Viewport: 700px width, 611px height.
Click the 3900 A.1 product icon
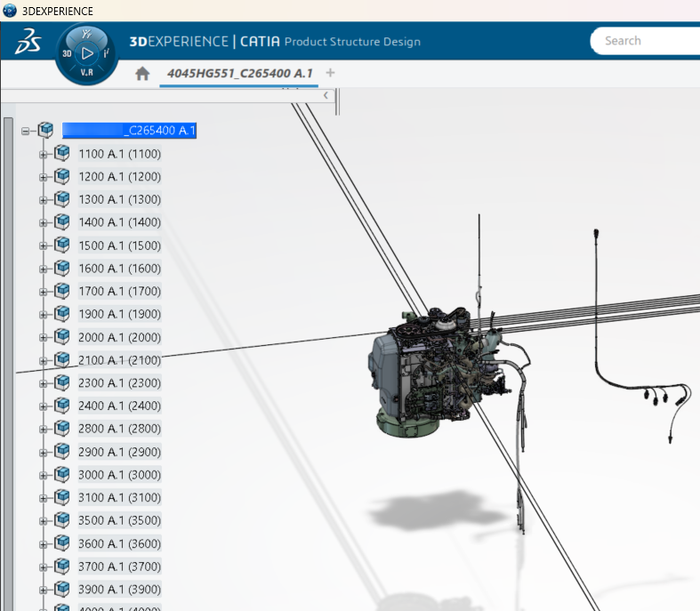62,589
